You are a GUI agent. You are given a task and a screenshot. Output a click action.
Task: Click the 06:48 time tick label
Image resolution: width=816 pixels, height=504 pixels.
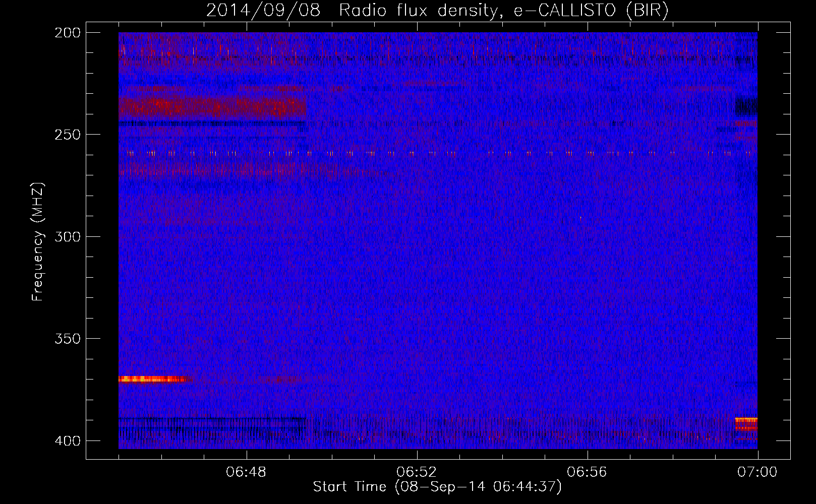click(x=246, y=472)
